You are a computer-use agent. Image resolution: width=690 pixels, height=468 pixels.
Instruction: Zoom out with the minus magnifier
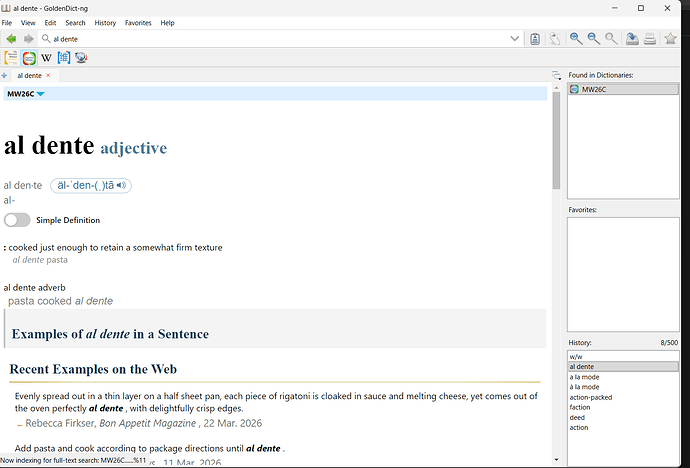point(594,39)
